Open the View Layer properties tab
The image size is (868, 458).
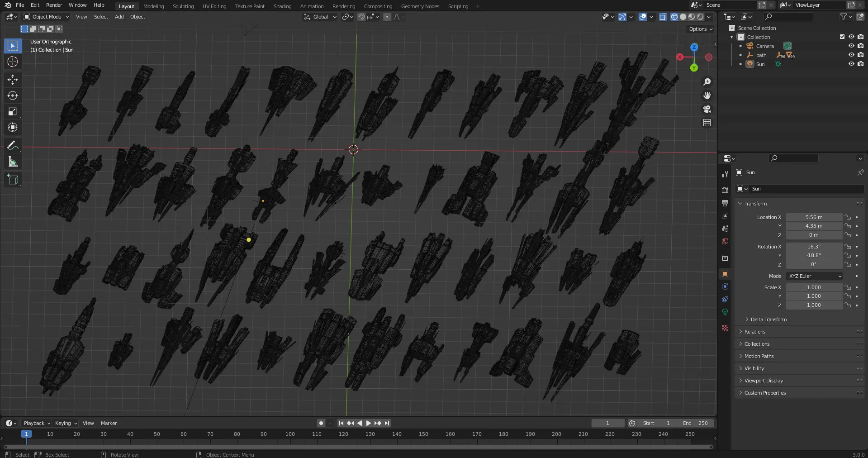(725, 216)
